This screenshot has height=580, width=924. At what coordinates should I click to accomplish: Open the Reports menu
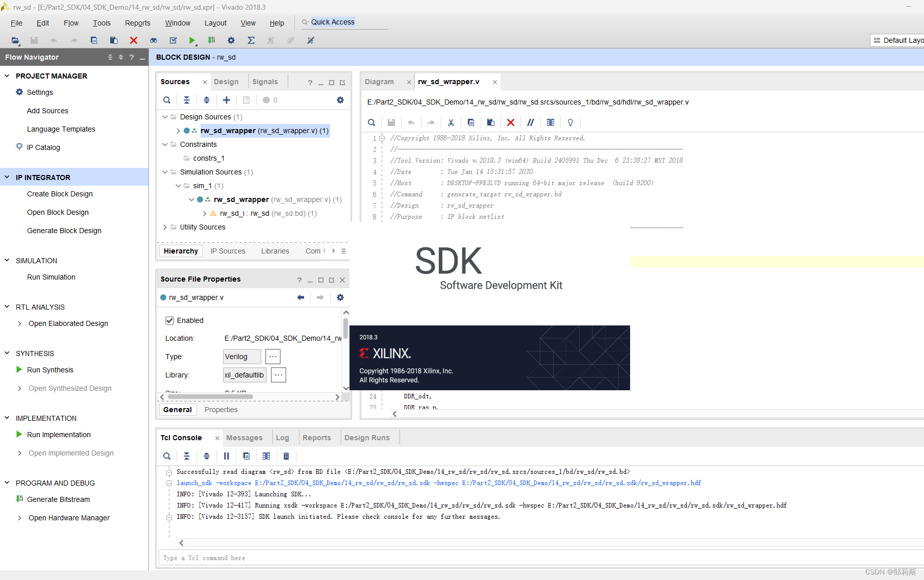pyautogui.click(x=138, y=23)
